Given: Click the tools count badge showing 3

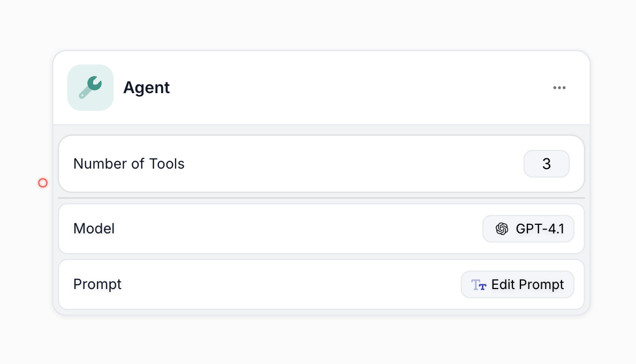Looking at the screenshot, I should [x=547, y=164].
